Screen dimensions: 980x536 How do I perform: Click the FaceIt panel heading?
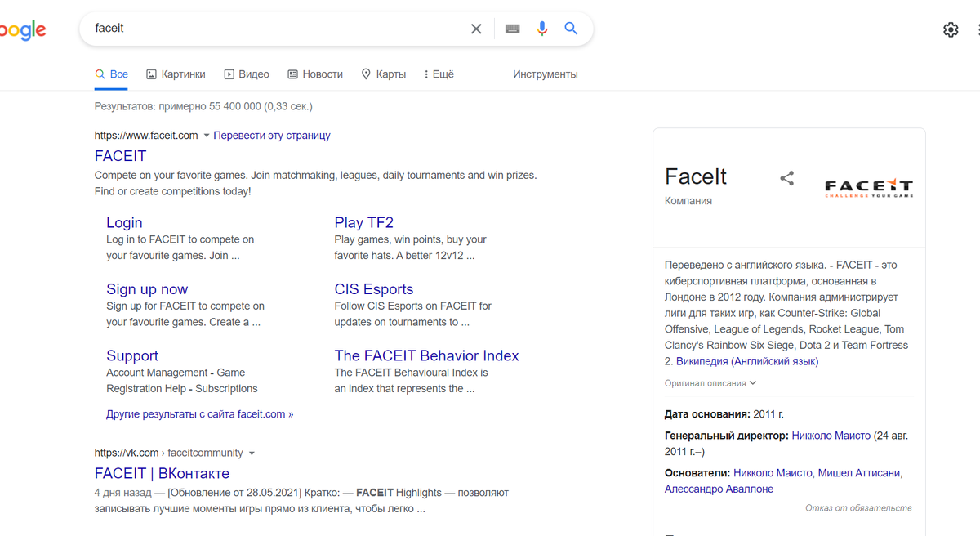[x=696, y=176]
